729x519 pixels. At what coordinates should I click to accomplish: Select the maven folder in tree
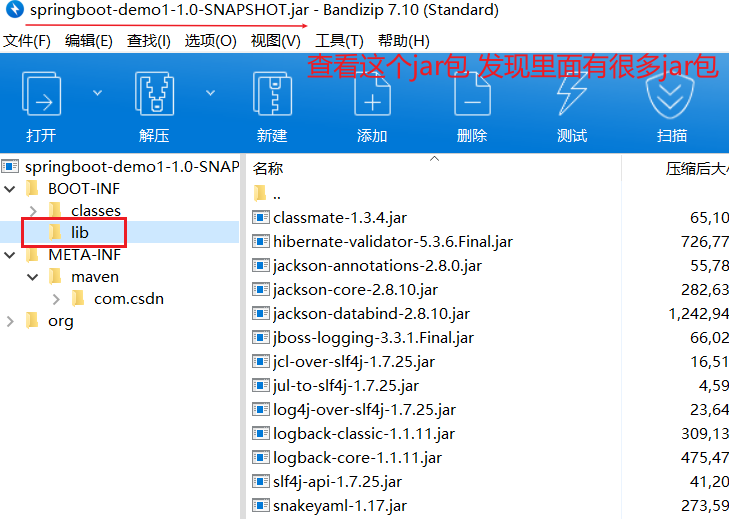click(95, 277)
